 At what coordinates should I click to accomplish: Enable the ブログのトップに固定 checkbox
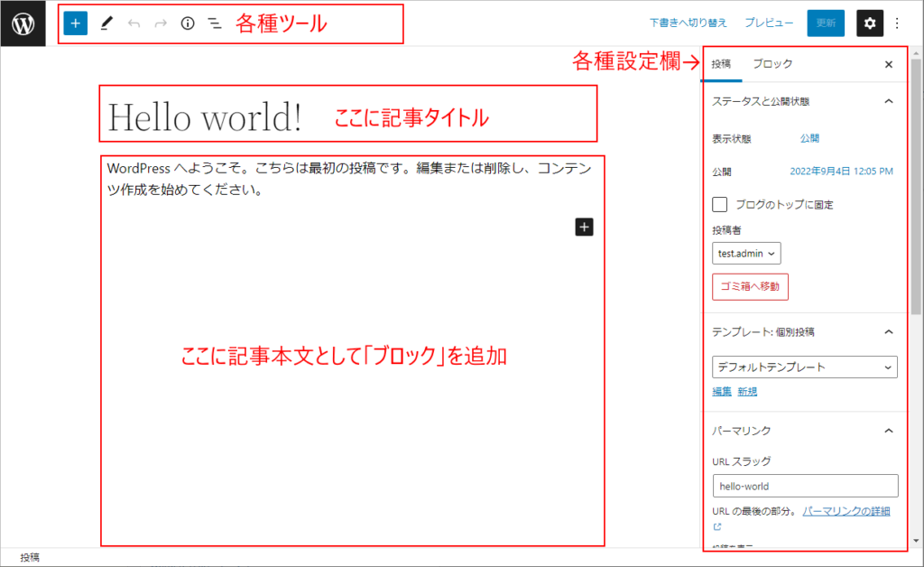pyautogui.click(x=720, y=205)
